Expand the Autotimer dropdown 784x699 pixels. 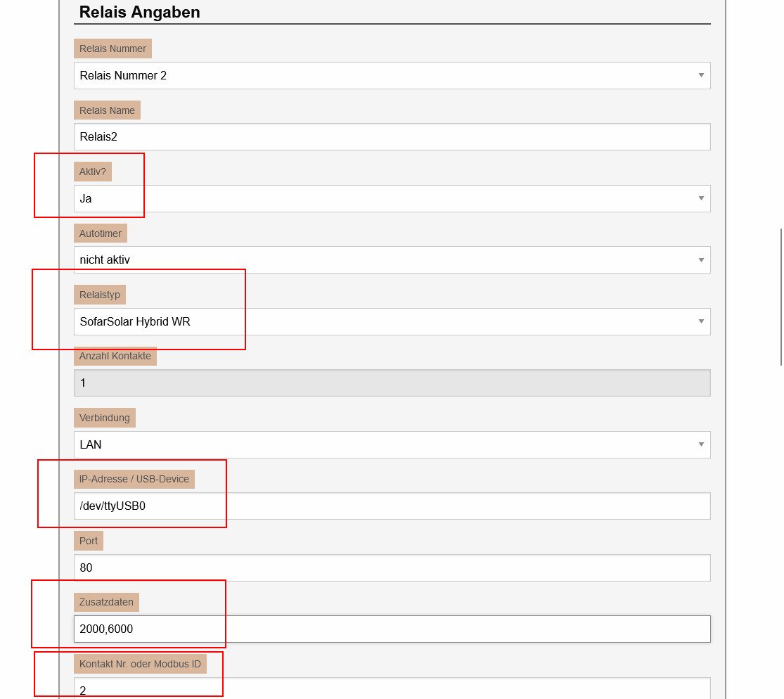(x=392, y=259)
